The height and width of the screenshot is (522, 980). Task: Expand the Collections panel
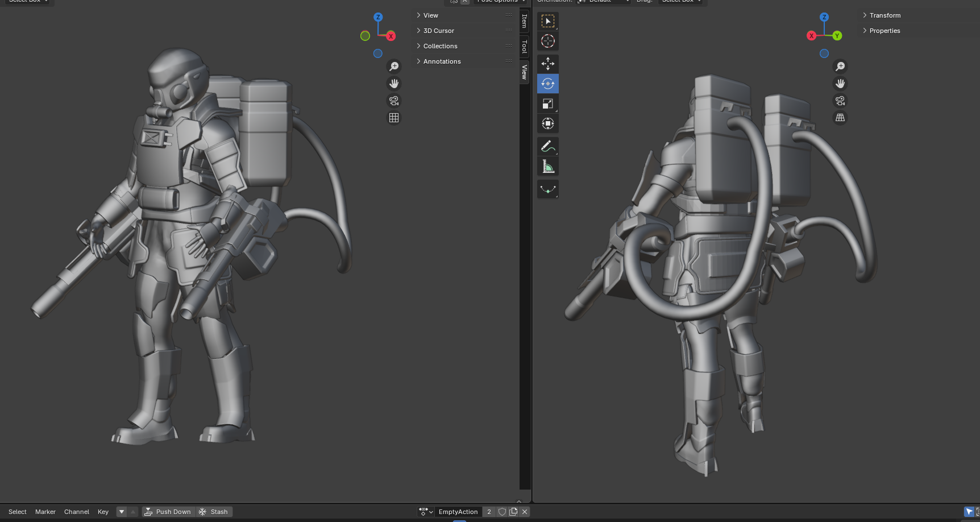440,46
